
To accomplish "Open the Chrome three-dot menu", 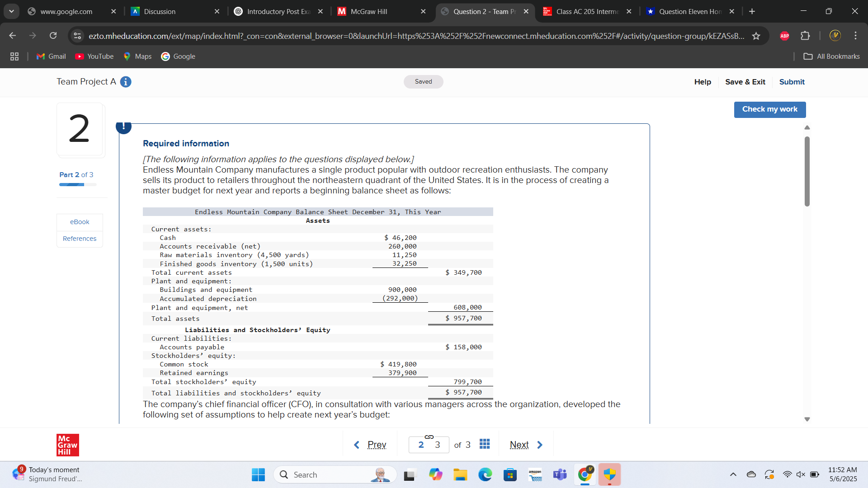I will click(x=855, y=36).
